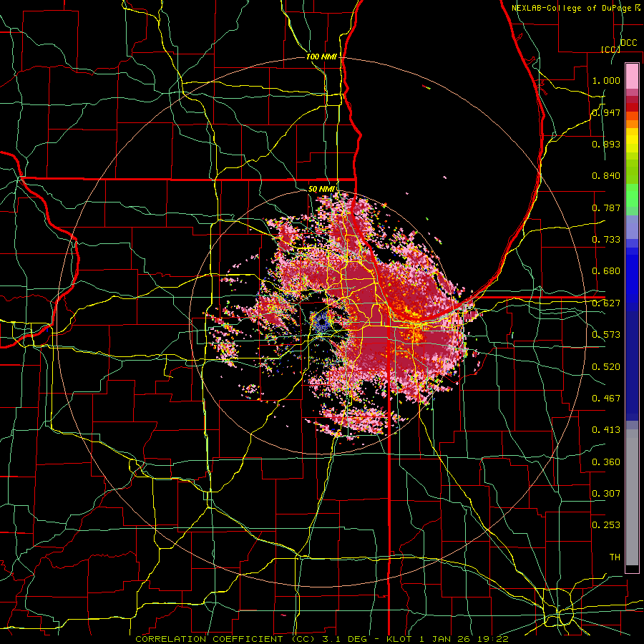Click the 0.573 legend value
This screenshot has width=644, height=644.
[x=606, y=335]
